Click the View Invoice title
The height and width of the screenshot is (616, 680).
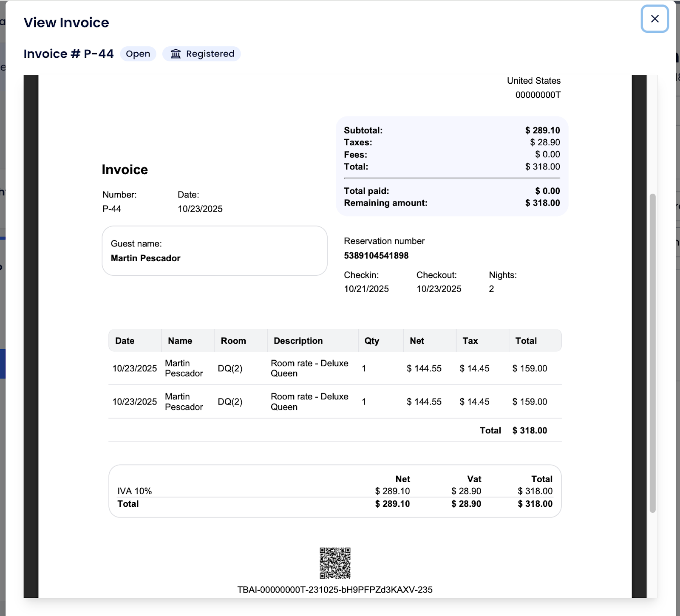66,23
